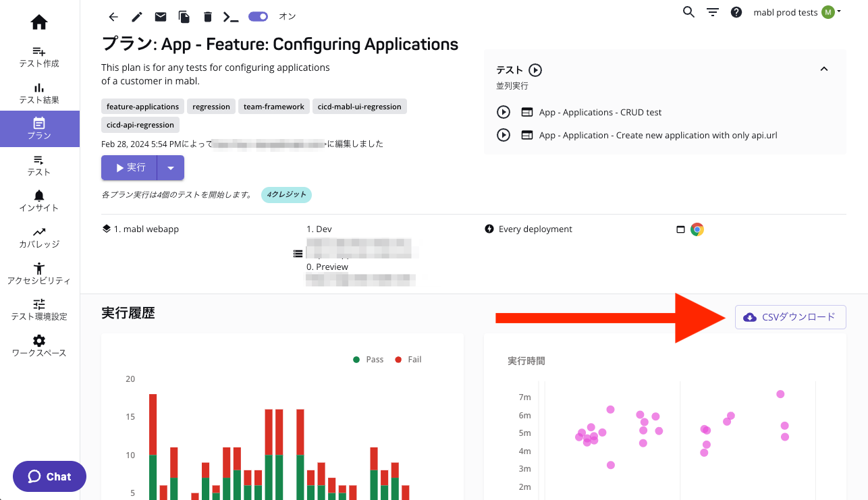Open テスト結果 in the sidebar

39,94
